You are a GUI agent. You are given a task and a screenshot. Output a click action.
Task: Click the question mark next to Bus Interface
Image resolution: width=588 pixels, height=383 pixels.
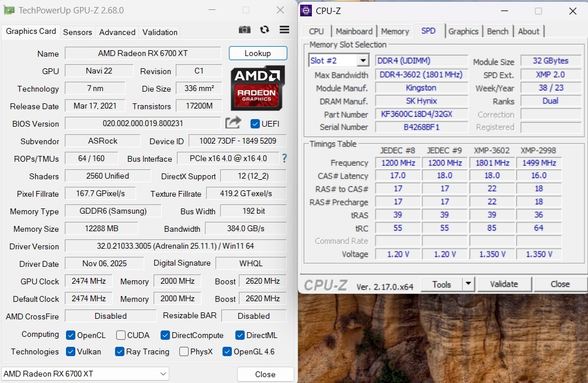click(x=284, y=159)
